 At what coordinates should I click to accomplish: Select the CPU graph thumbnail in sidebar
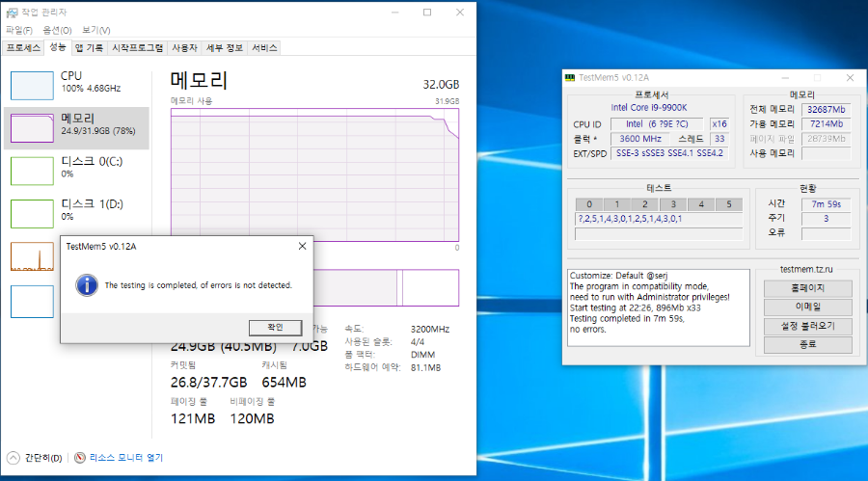coord(32,83)
